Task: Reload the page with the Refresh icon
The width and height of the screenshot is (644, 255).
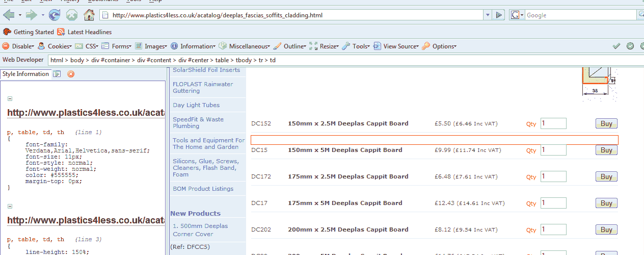Action: (54, 15)
